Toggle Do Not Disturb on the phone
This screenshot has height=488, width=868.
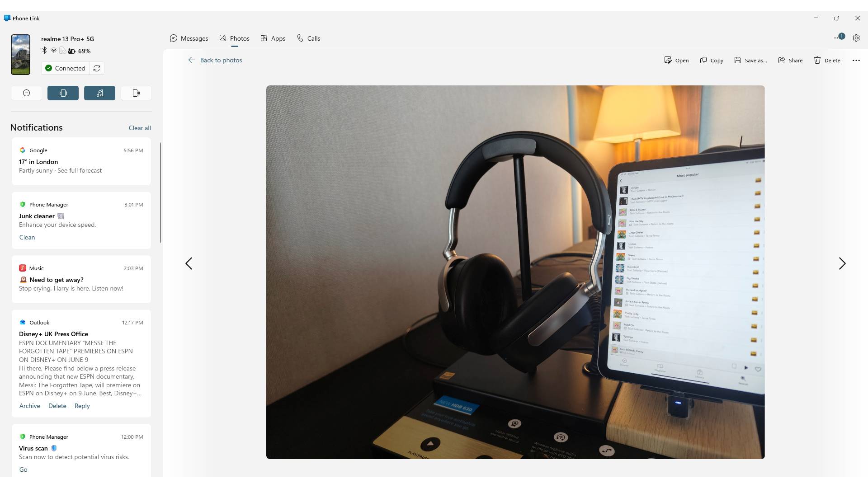[26, 93]
